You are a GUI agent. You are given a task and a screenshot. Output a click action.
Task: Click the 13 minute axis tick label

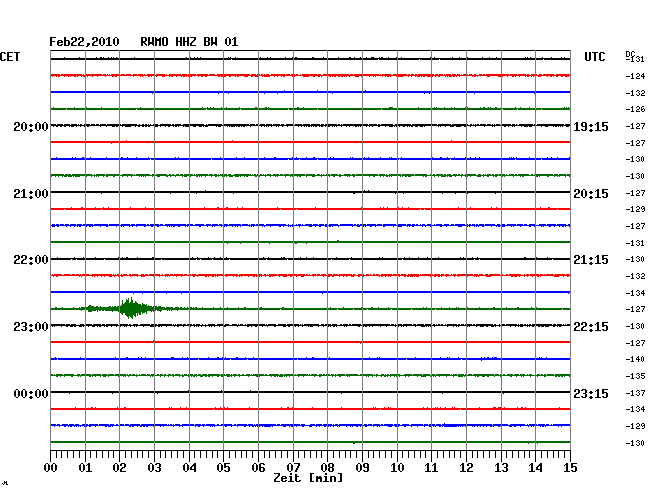pos(501,467)
